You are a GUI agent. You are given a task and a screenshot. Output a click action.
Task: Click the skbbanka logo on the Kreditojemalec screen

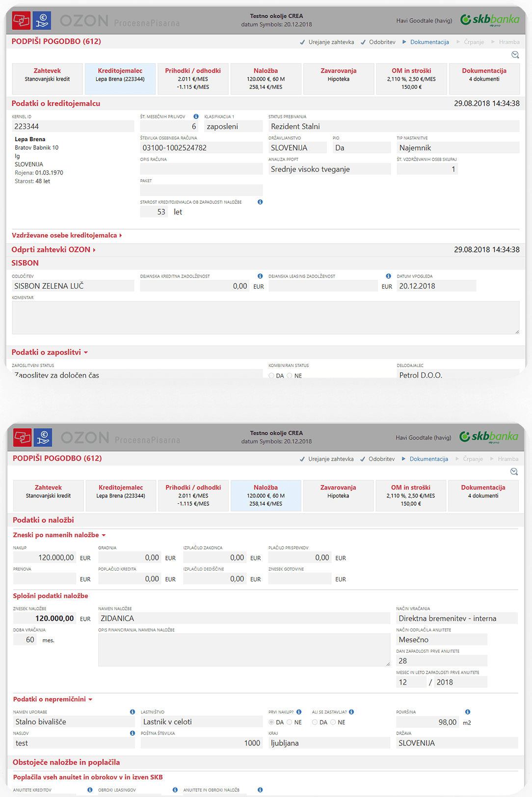click(x=490, y=20)
